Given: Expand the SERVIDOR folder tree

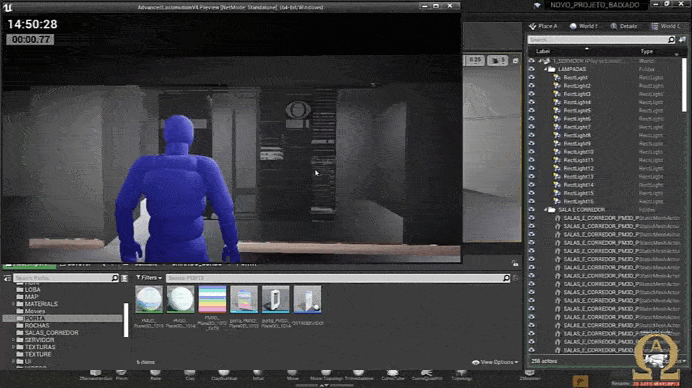Looking at the screenshot, I should point(13,340).
